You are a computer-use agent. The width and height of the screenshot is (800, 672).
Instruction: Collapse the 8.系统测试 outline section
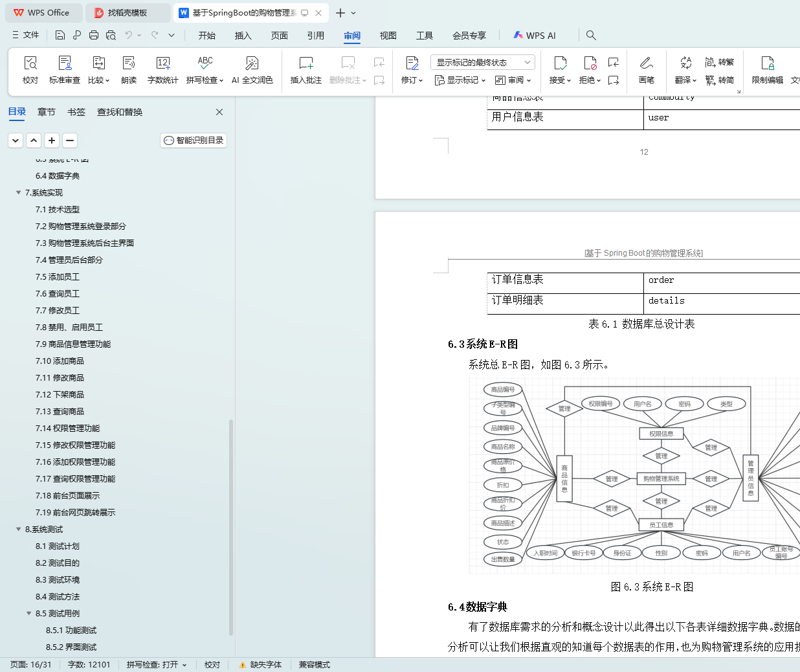(x=18, y=530)
